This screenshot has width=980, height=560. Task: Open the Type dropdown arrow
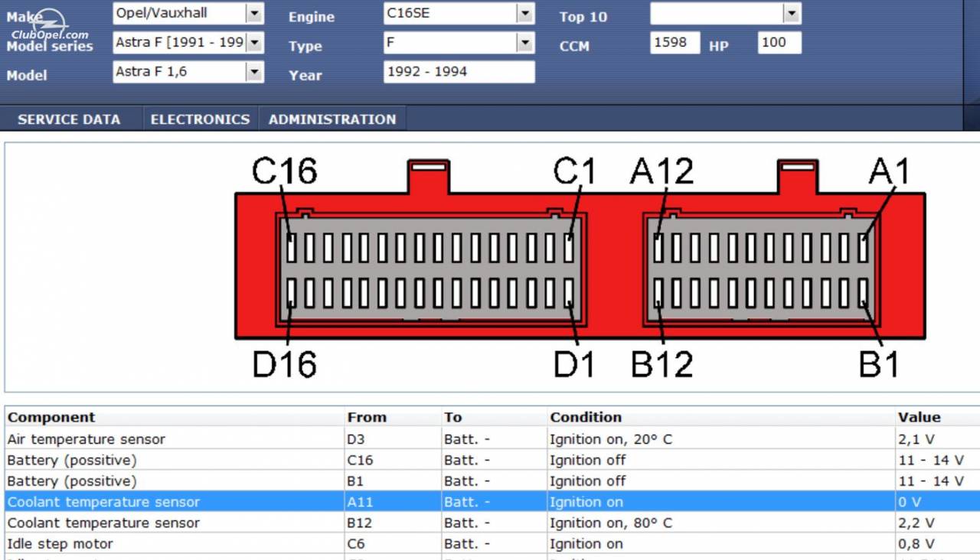point(525,42)
